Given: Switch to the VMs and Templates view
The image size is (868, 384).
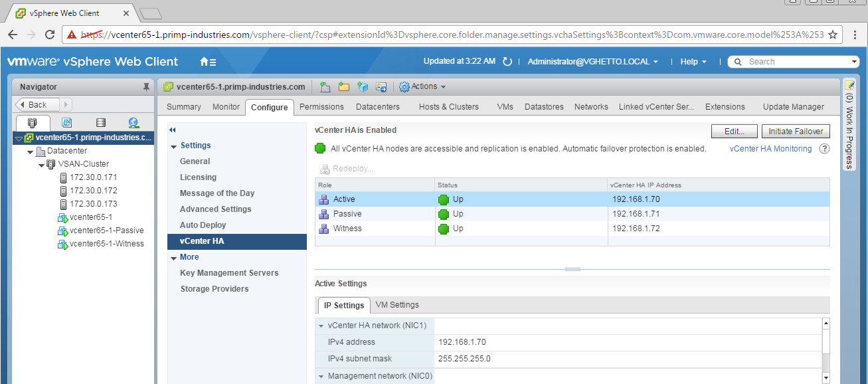Looking at the screenshot, I should pos(66,122).
